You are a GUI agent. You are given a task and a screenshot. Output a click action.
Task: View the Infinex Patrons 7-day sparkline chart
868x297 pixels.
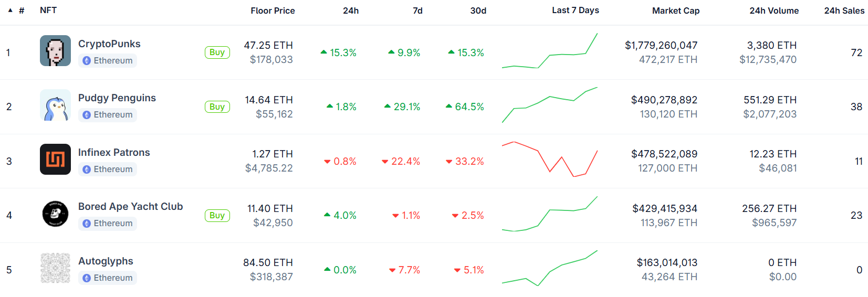550,160
